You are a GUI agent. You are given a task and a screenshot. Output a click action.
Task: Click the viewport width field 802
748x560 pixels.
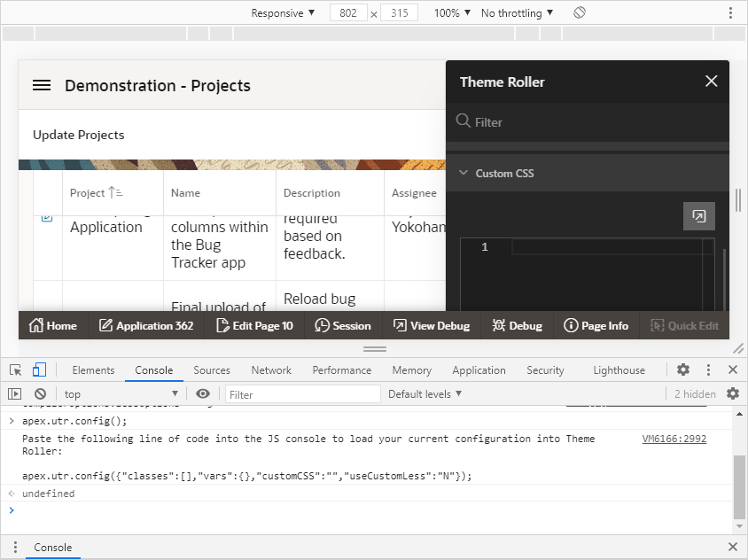click(x=348, y=13)
